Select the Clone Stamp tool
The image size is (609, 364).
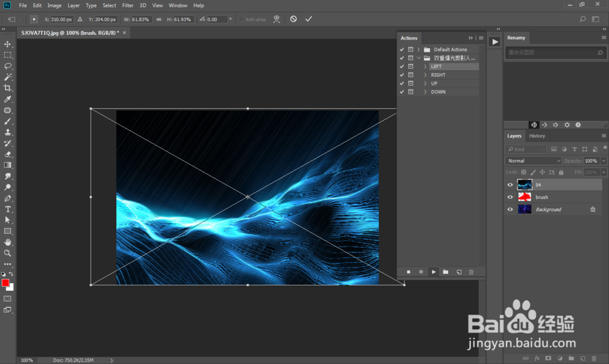click(7, 132)
